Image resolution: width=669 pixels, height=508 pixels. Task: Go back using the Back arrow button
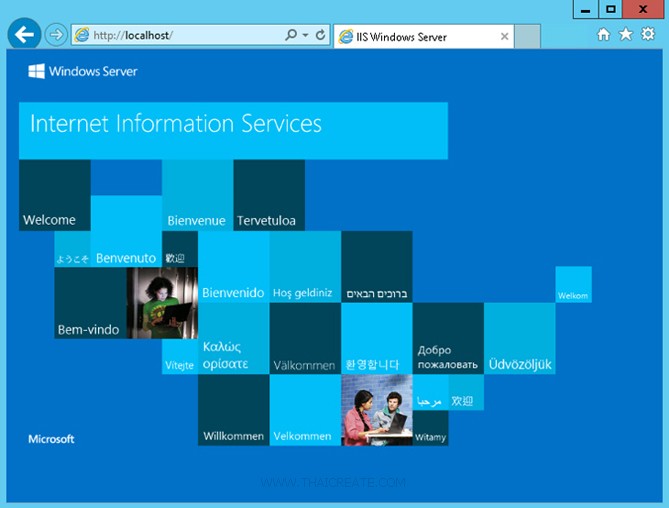coord(24,34)
